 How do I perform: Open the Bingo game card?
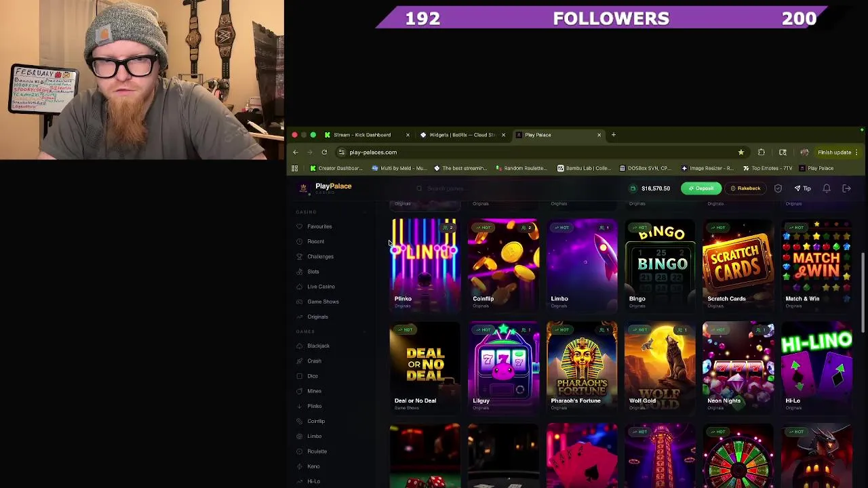[660, 264]
